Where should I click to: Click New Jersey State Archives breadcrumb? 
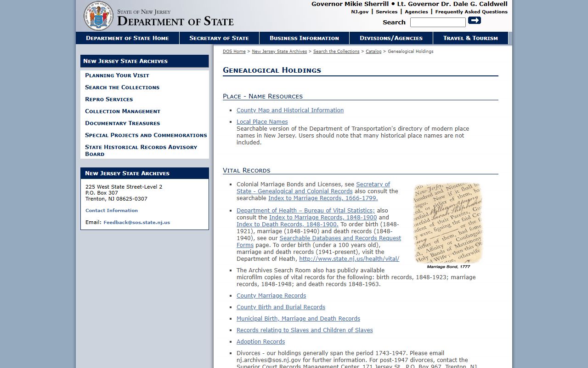[x=279, y=52]
